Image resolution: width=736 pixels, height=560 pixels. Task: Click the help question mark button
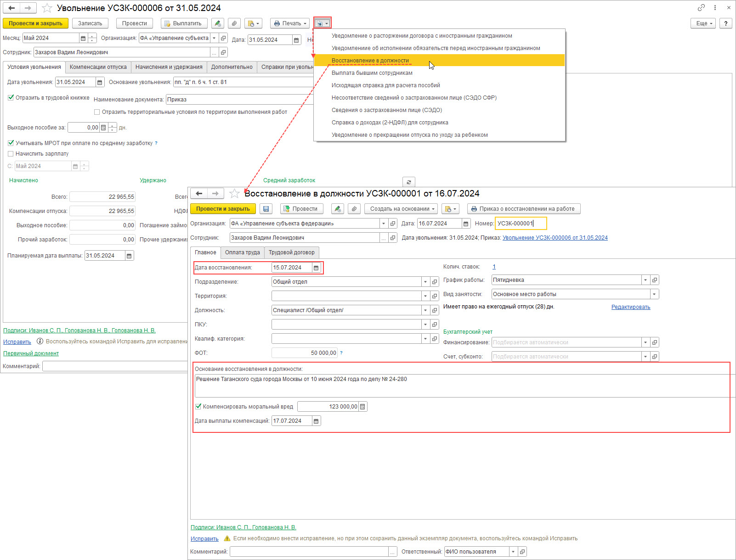tap(725, 23)
